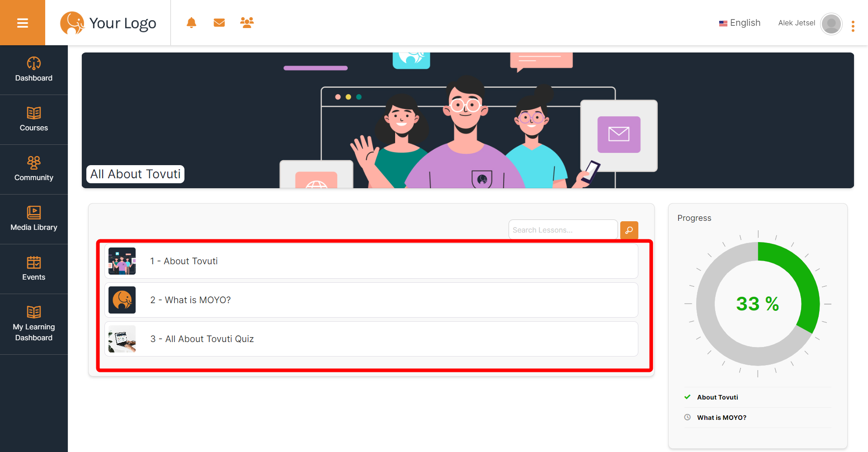
Task: Click the Your Logo elephant icon
Action: tap(72, 23)
